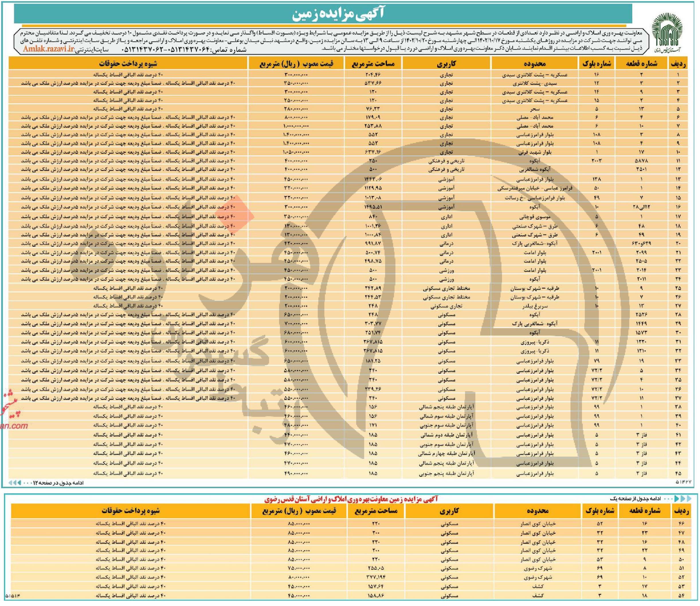The height and width of the screenshot is (606, 700).
Task: Click the area value "۳۰۳.۷۷"
Action: pos(373,324)
